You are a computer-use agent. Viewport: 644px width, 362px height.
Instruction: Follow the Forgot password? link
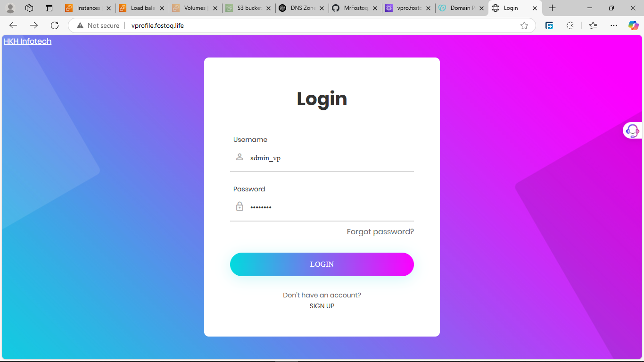coord(380,231)
